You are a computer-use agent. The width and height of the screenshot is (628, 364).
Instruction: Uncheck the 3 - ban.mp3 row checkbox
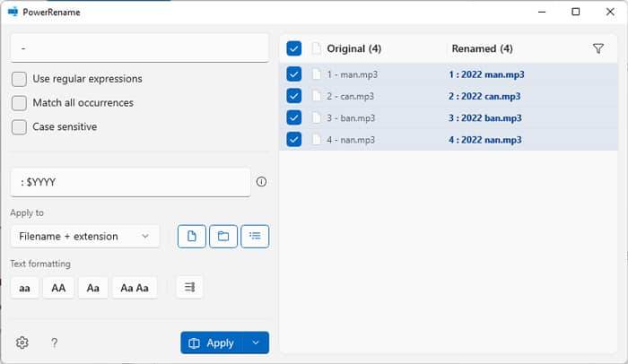pos(294,117)
